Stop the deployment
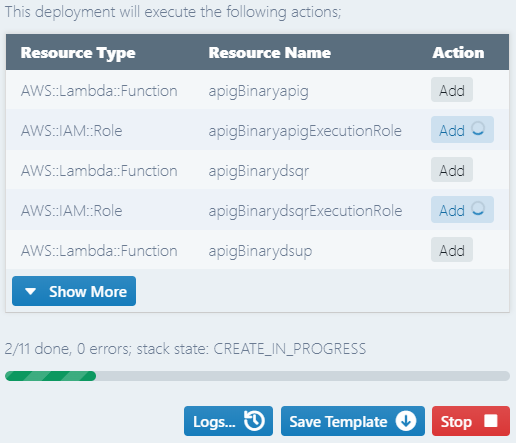 click(471, 421)
